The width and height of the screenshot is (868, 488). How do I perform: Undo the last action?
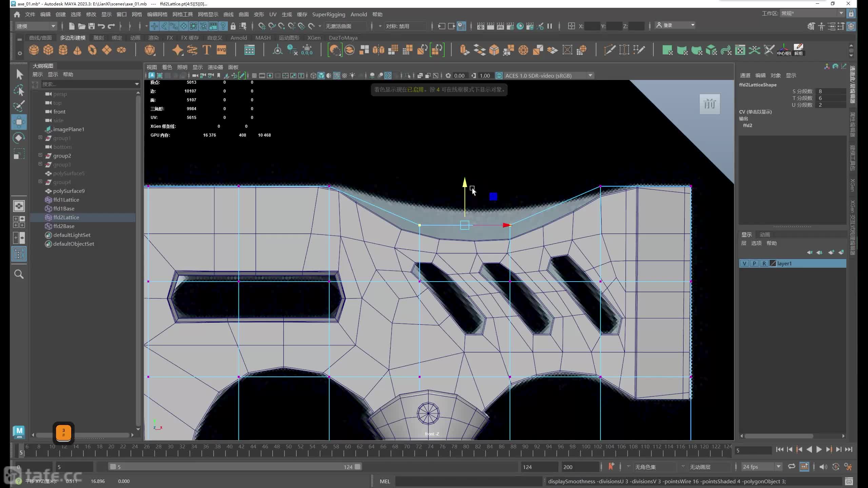(x=101, y=26)
